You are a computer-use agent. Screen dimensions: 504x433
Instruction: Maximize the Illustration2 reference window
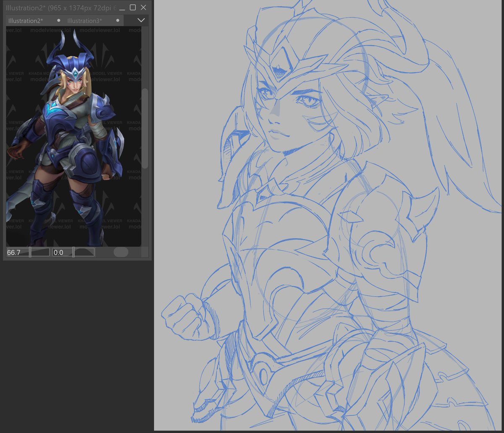pos(133,8)
